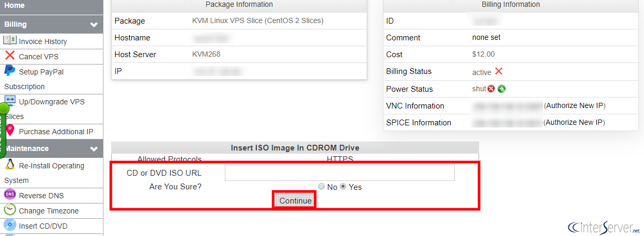Screen dimensions: 644x236
Task: Click green start arrow beside Power Status
Action: point(502,89)
